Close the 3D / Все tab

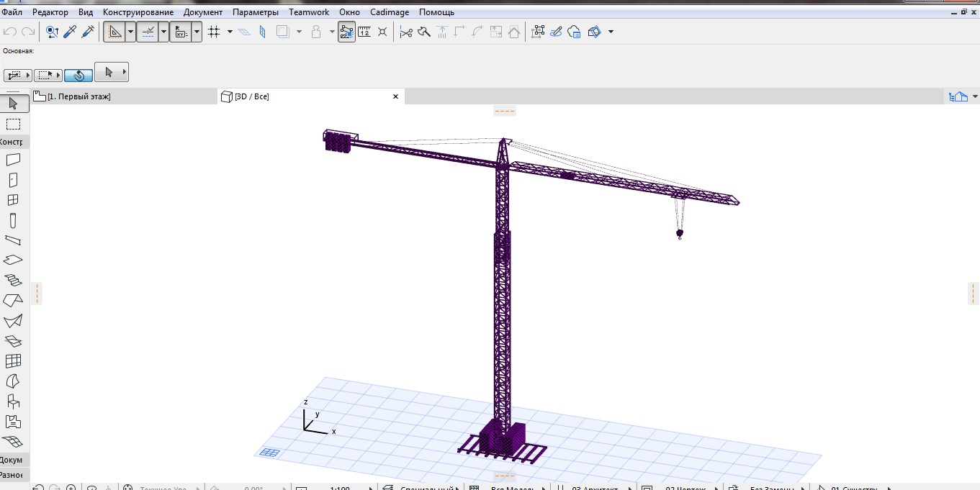(x=395, y=96)
